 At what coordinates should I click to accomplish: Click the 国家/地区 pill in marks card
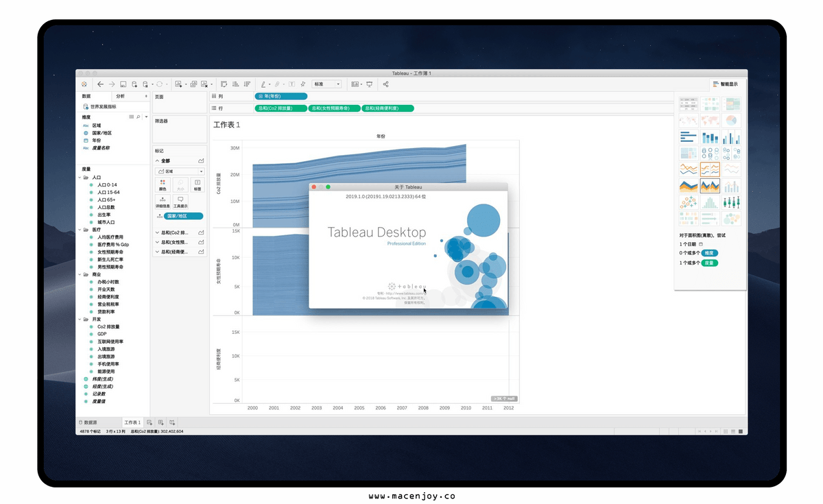pyautogui.click(x=183, y=216)
